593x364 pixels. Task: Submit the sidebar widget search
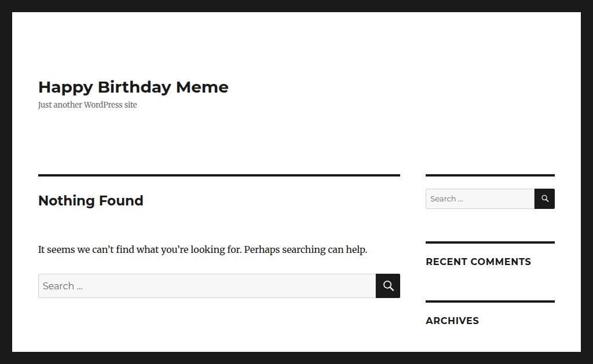(x=544, y=198)
